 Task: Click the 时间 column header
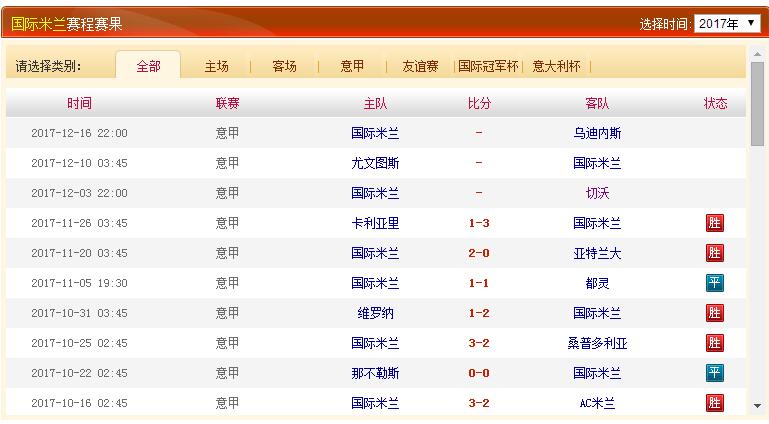(x=79, y=103)
